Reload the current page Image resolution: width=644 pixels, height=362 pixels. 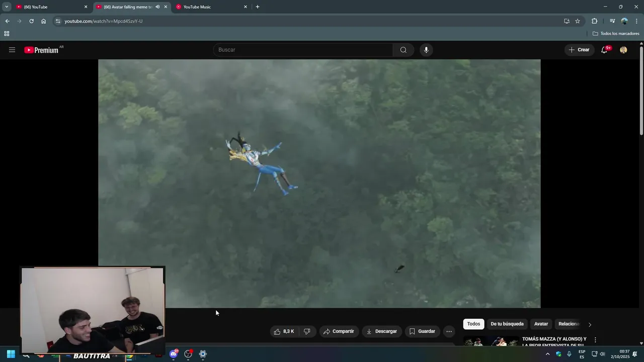(x=31, y=21)
